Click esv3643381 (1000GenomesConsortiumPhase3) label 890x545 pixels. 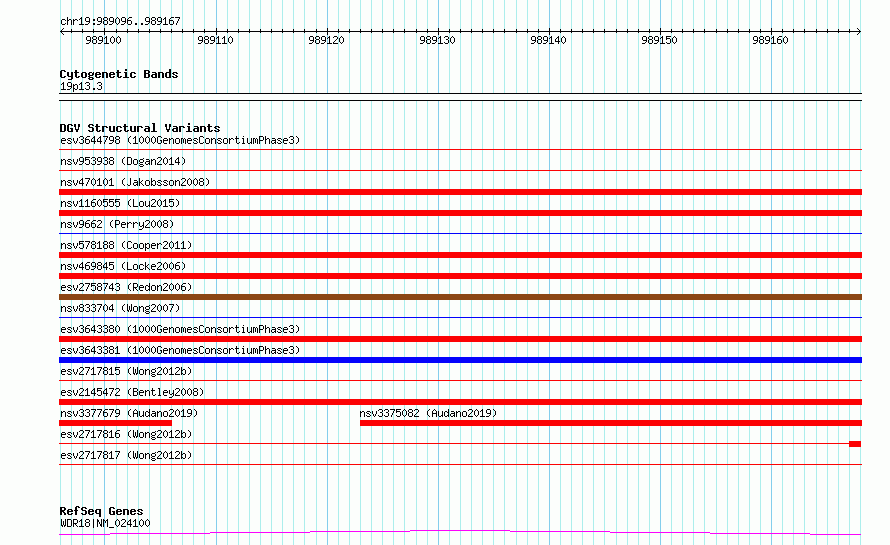[180, 350]
